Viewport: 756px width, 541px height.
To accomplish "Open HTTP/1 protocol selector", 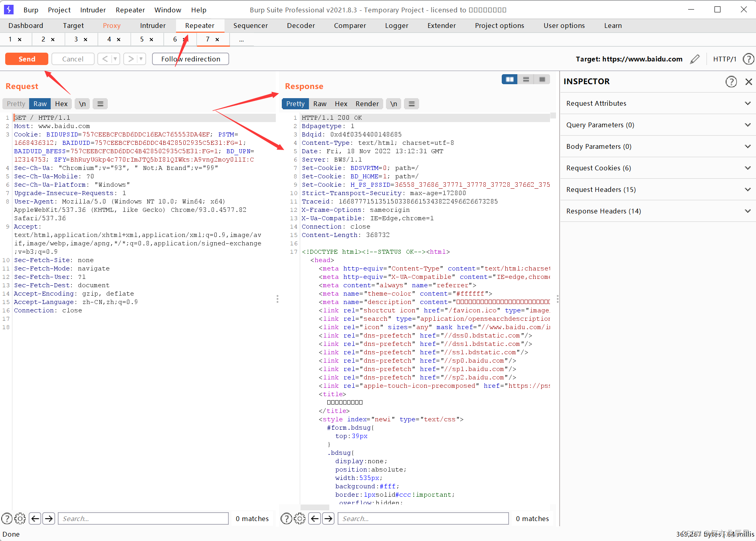I will click(724, 59).
